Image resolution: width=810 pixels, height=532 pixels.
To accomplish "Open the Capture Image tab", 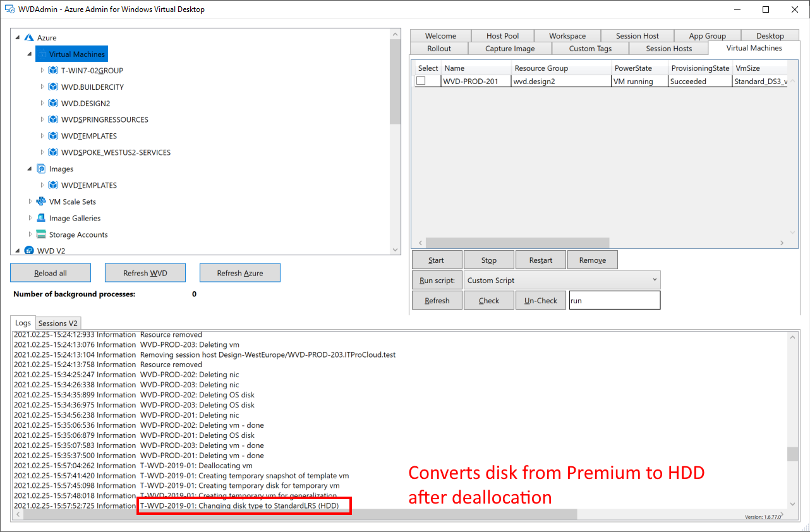I will point(510,49).
